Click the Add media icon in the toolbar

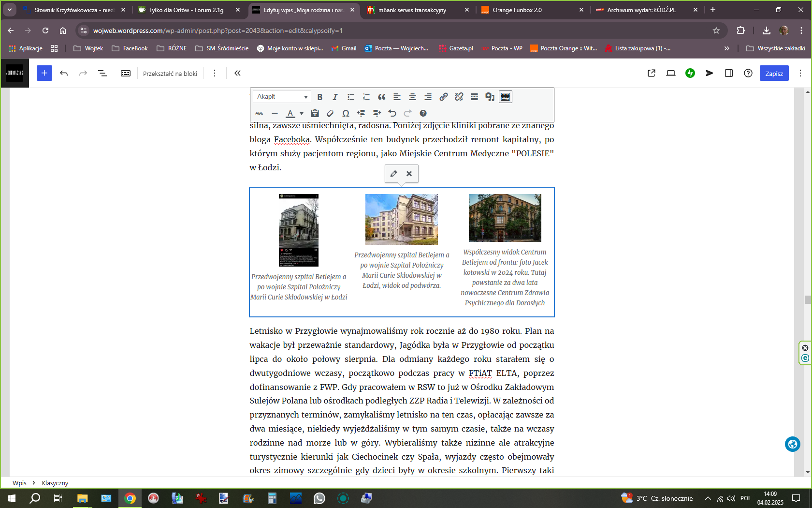click(490, 97)
